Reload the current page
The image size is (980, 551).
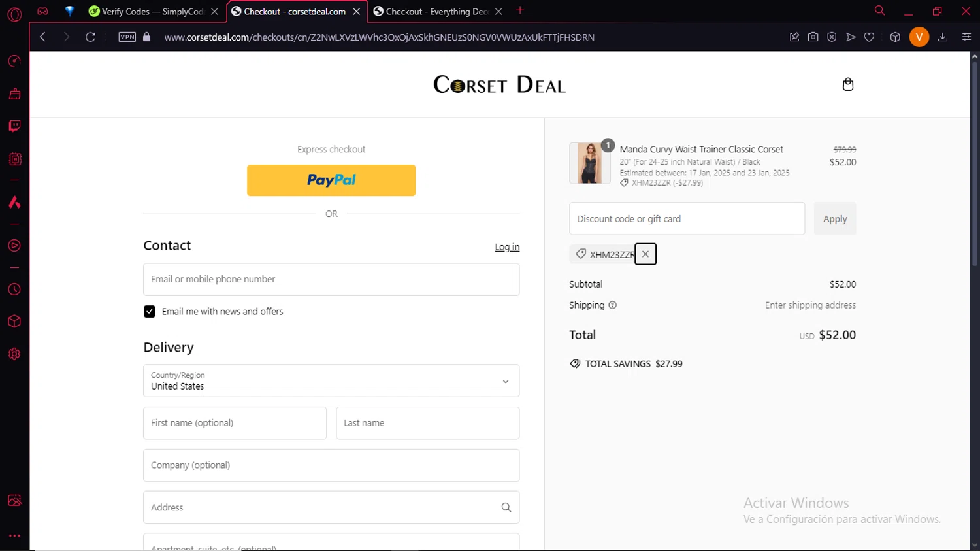pos(91,37)
